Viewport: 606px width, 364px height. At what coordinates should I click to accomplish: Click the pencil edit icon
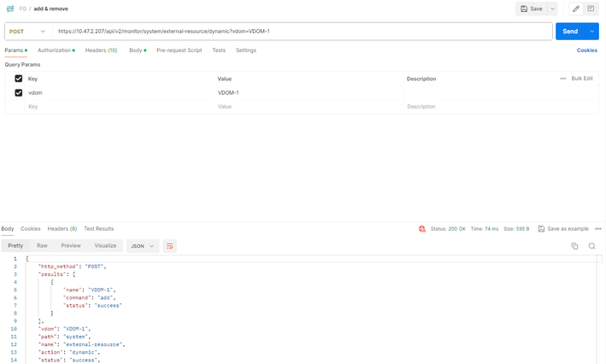[x=576, y=9]
